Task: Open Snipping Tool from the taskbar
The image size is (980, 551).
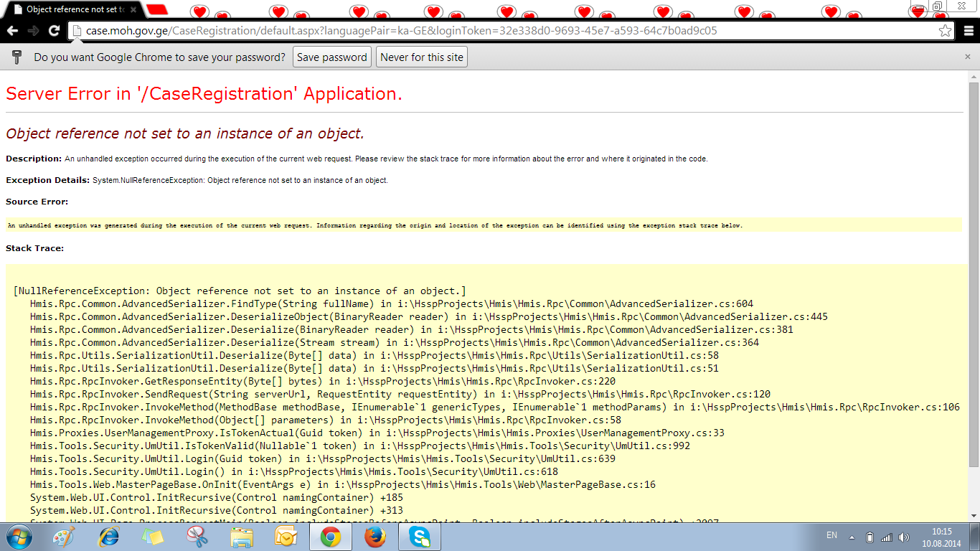Action: 197,536
